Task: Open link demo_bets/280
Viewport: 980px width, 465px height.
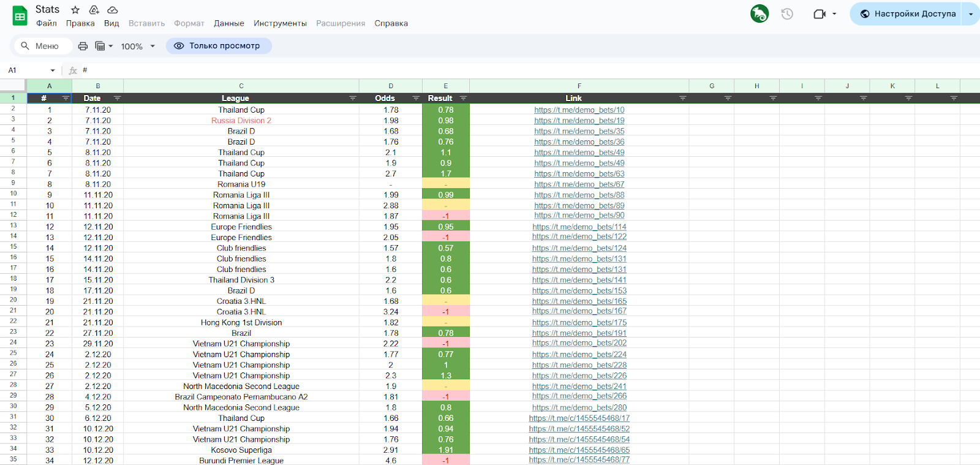Action: point(579,407)
